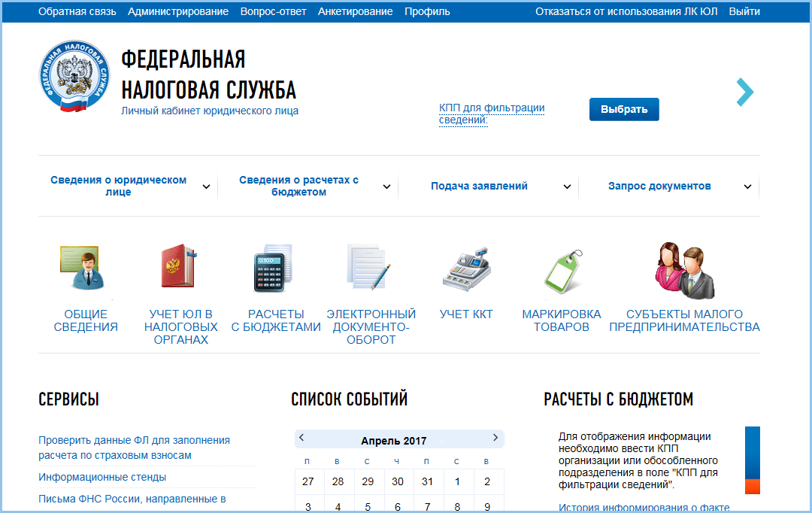812x513 pixels.
Task: Open Администрирование in top bar
Action: (x=178, y=11)
